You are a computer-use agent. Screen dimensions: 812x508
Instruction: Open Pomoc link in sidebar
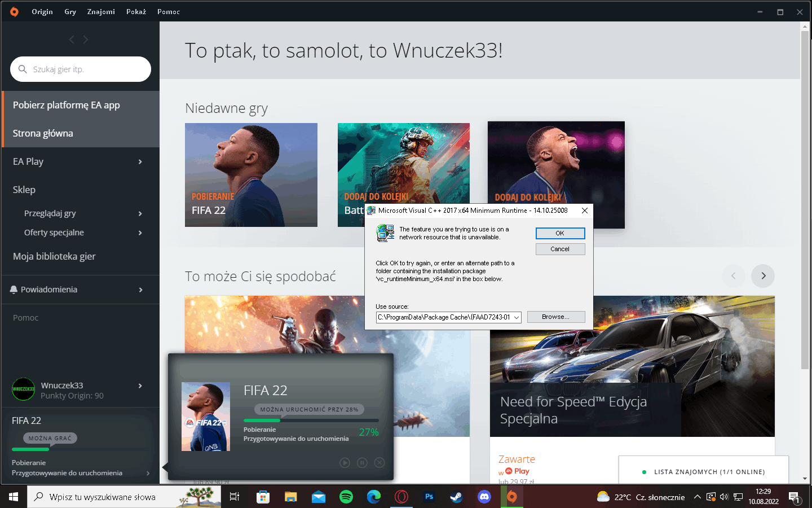coord(26,318)
